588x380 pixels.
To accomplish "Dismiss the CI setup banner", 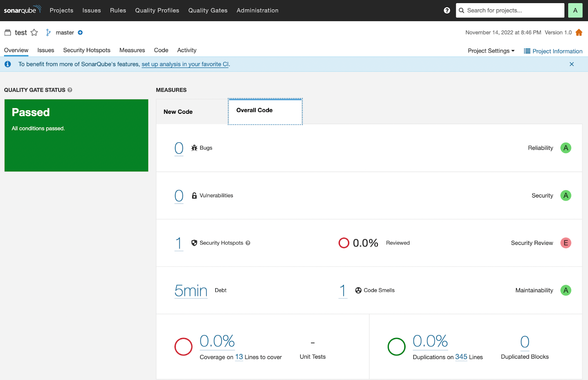I will 571,64.
